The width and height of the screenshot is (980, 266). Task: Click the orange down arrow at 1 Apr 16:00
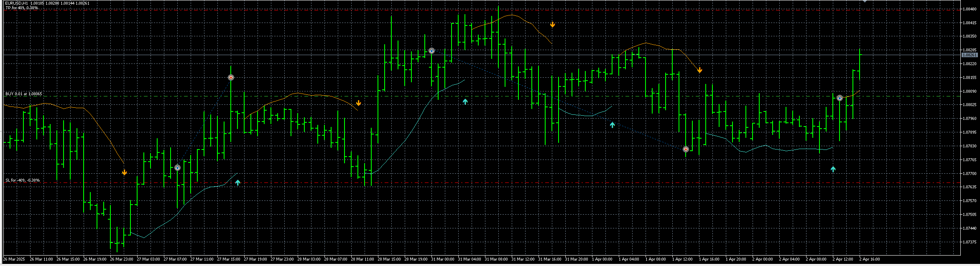[x=699, y=70]
